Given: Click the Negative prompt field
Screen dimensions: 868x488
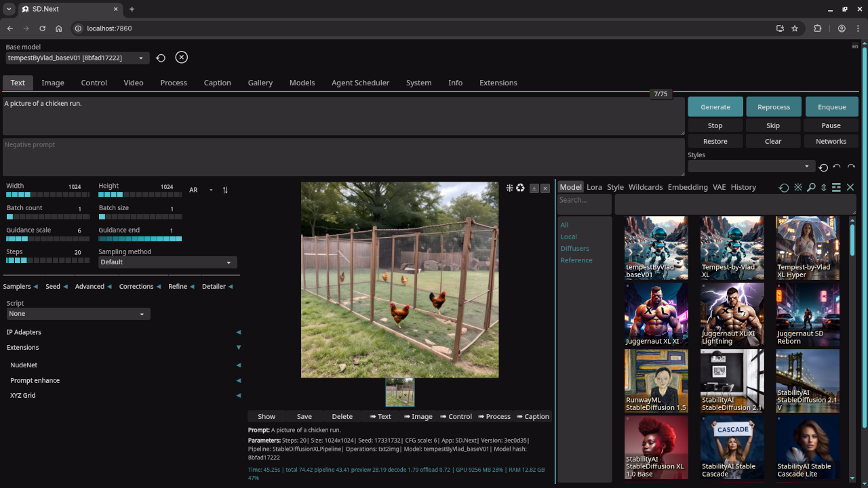Looking at the screenshot, I should (x=344, y=157).
